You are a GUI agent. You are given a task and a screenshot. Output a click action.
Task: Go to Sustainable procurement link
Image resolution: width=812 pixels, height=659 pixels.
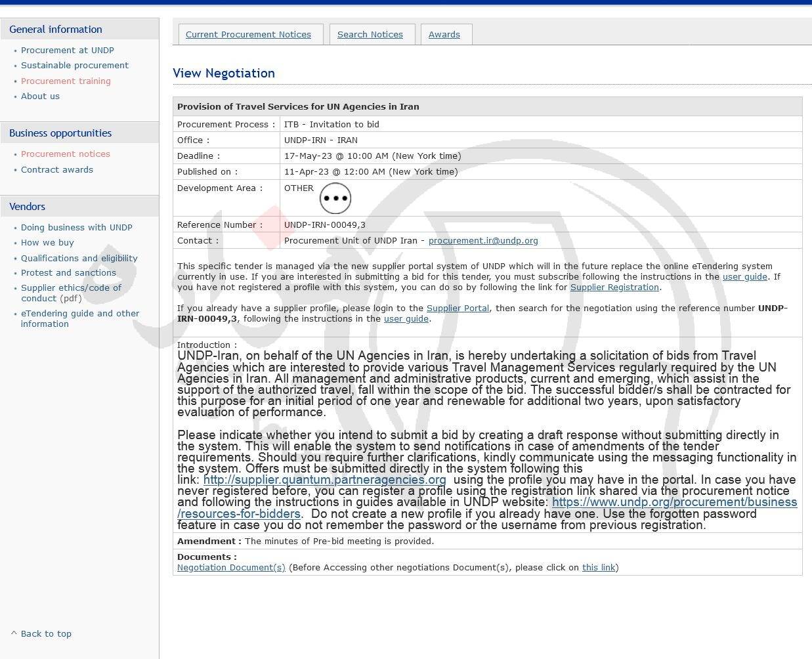(74, 66)
